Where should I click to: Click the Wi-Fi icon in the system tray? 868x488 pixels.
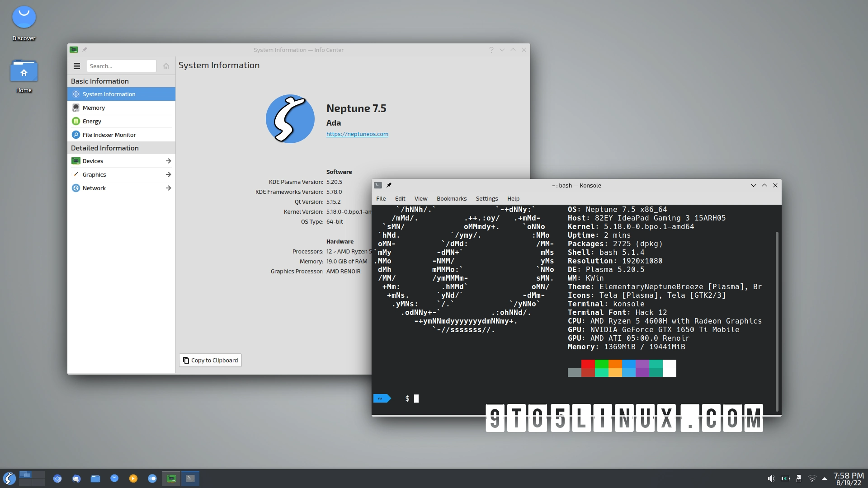[813, 478]
